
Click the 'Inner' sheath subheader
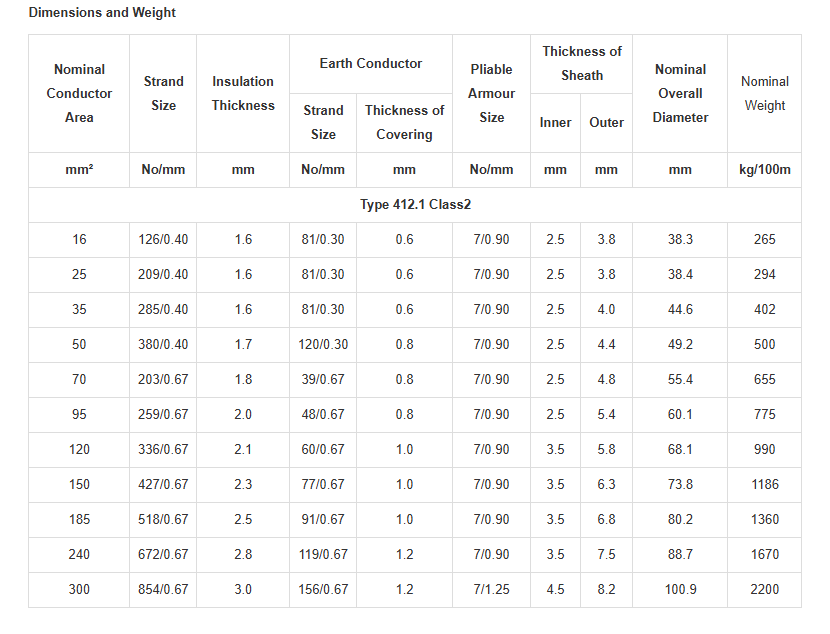coord(555,123)
